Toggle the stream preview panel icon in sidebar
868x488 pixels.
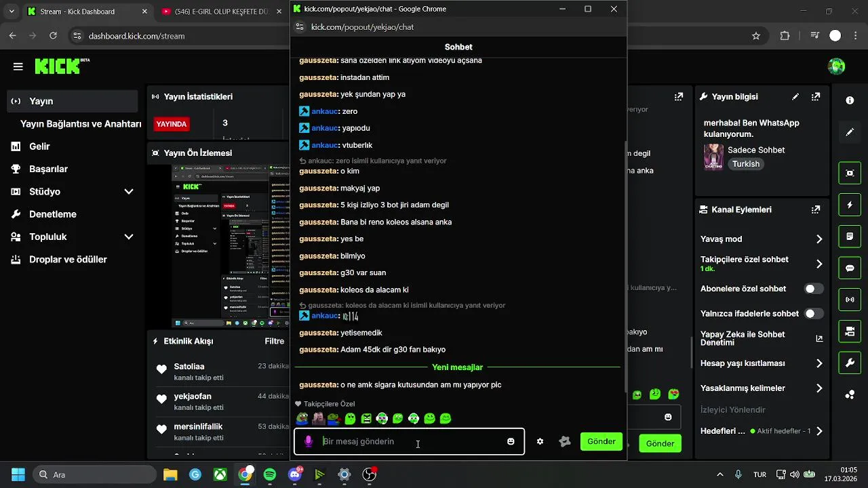pos(850,173)
